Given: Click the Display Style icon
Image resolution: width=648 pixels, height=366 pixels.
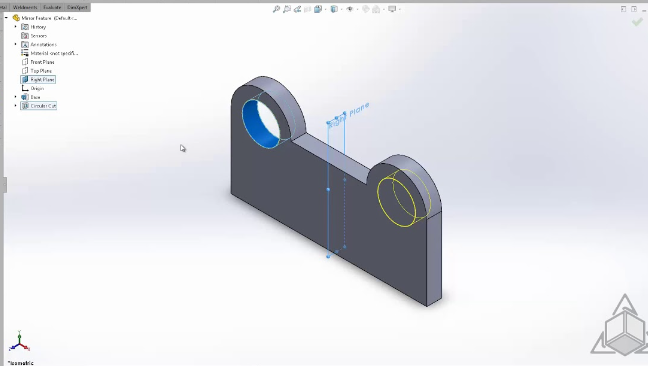Looking at the screenshot, I should tap(334, 9).
